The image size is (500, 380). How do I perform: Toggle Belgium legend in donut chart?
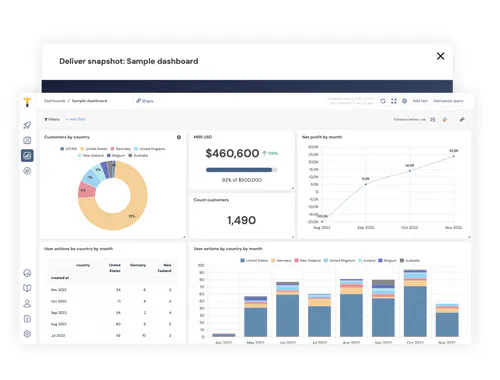(116, 156)
